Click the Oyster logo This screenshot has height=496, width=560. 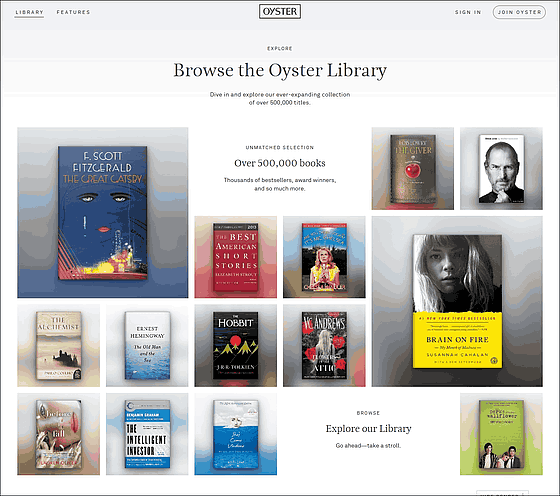tap(280, 11)
